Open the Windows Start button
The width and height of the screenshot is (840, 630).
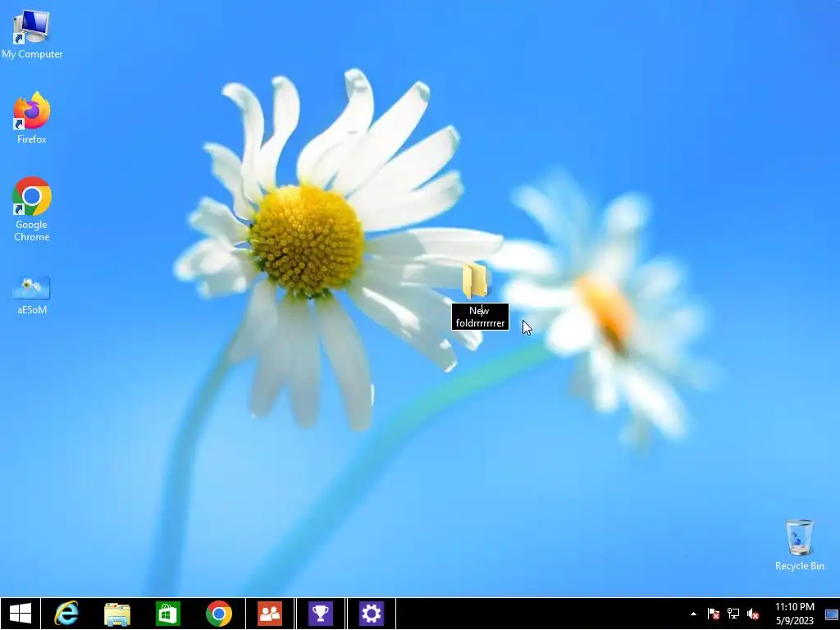(21, 614)
